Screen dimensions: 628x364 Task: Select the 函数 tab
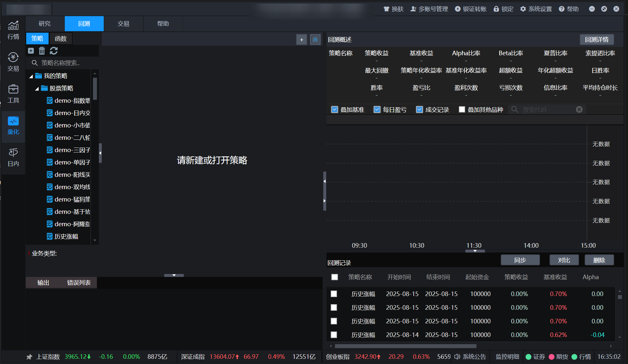(x=61, y=39)
